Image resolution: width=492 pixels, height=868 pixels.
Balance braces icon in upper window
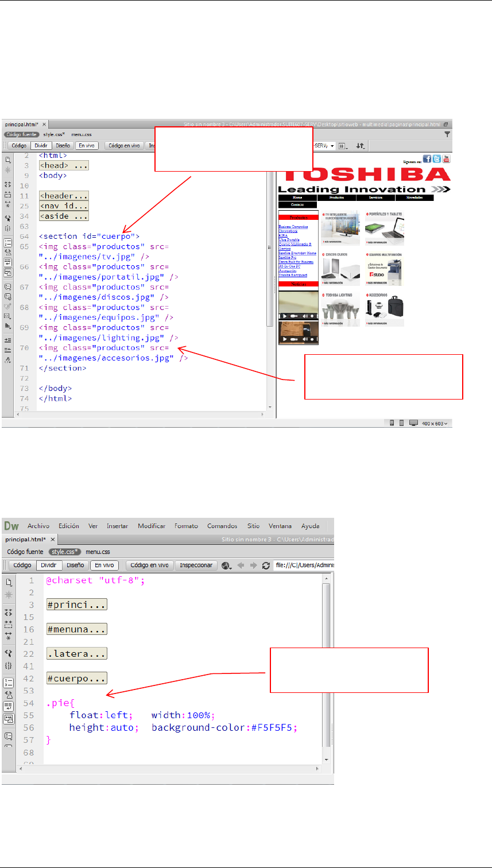[8, 228]
